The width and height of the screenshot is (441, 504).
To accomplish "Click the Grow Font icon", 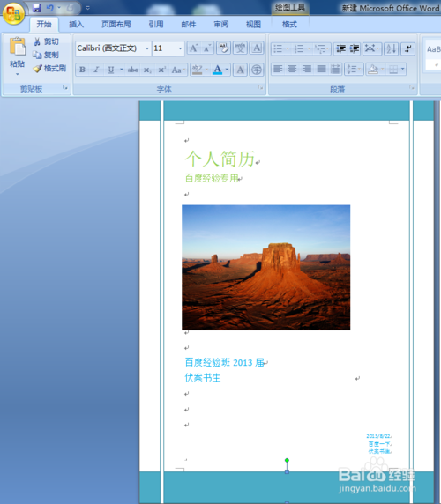I will [193, 48].
